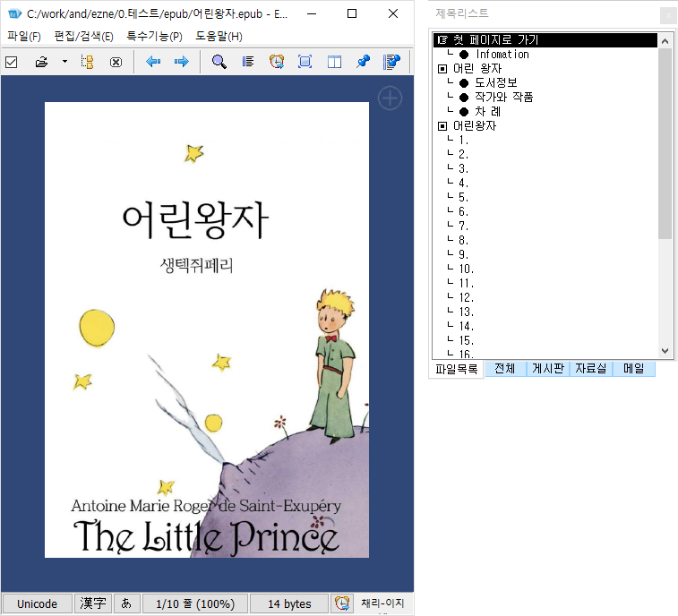The height and width of the screenshot is (616, 678).
Task: Select chapter 8. in the list
Action: click(x=464, y=240)
